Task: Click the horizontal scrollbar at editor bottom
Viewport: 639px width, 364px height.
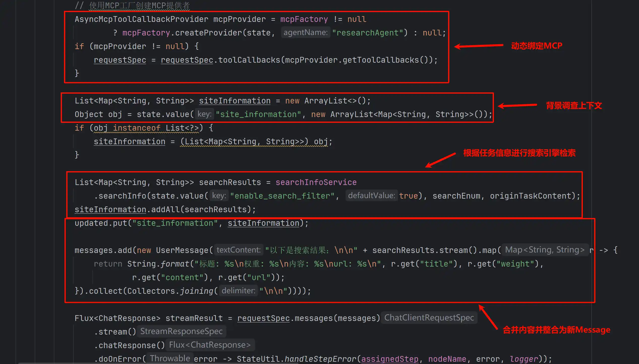Action: pyautogui.click(x=158, y=363)
